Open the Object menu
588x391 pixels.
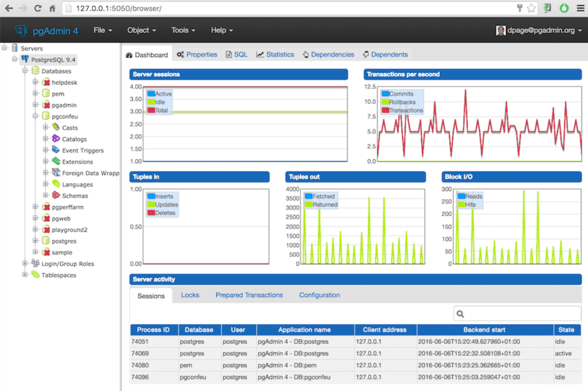(141, 30)
